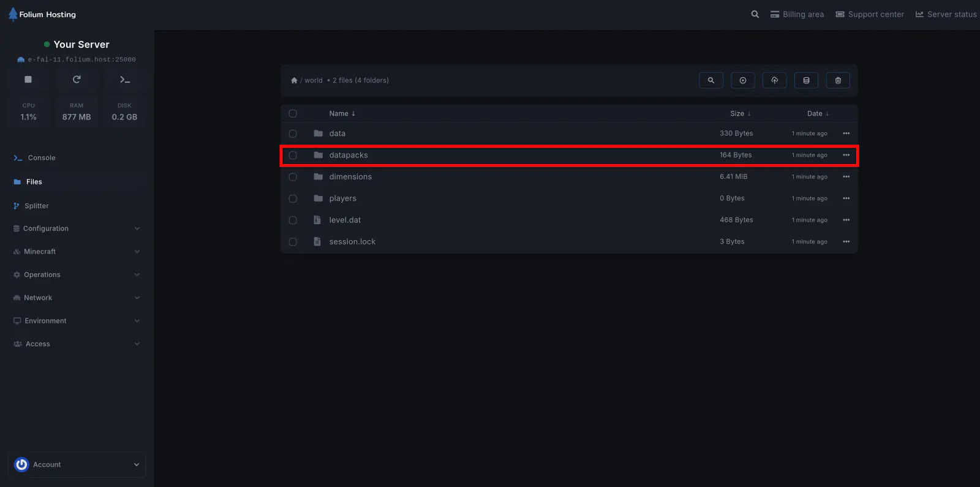Open the Account dropdown at bottom

pyautogui.click(x=77, y=464)
